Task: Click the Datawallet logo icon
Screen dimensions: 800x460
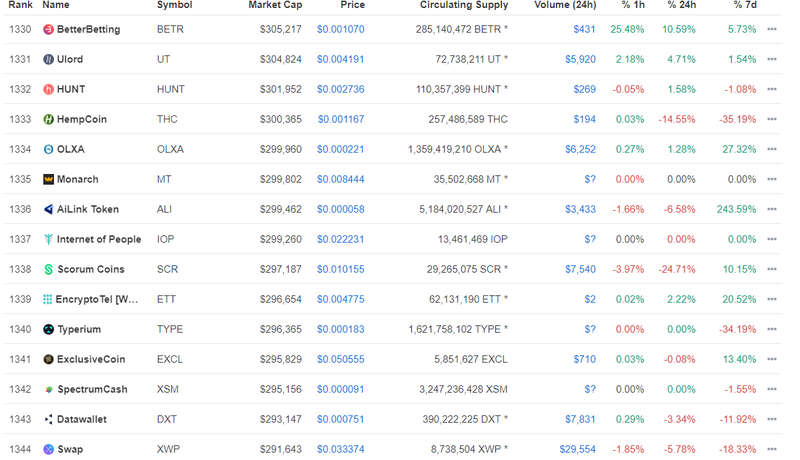Action: 48,419
